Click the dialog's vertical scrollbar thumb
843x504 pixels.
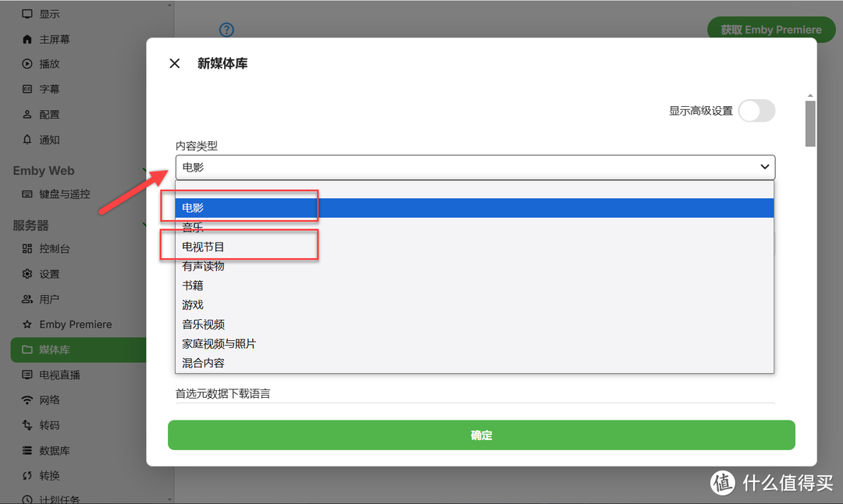[810, 123]
